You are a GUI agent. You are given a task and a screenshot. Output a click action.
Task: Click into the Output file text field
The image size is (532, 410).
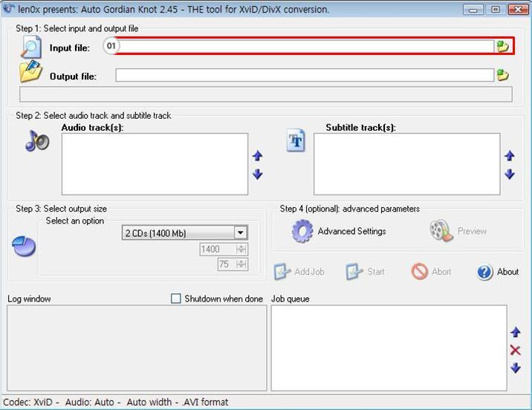click(x=305, y=75)
